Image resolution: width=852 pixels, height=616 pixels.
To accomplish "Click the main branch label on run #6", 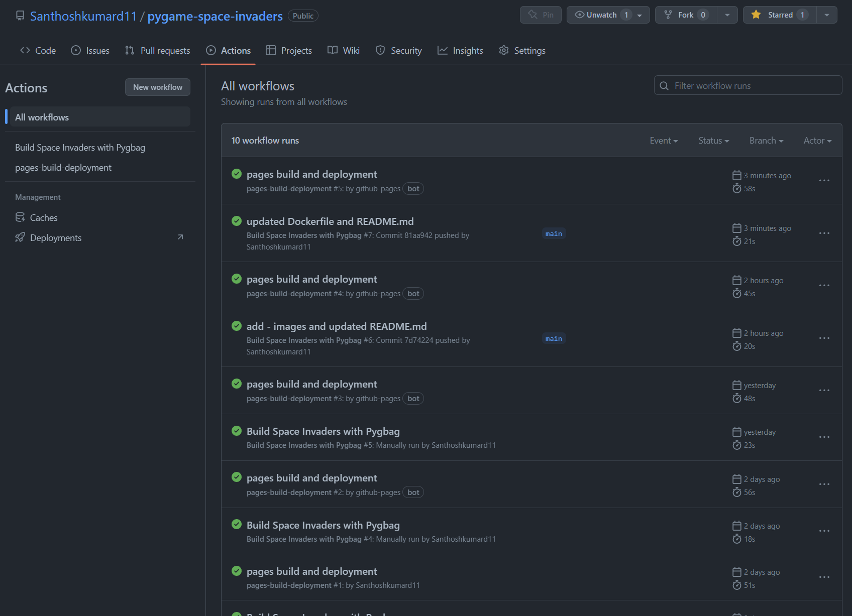I will pyautogui.click(x=554, y=338).
